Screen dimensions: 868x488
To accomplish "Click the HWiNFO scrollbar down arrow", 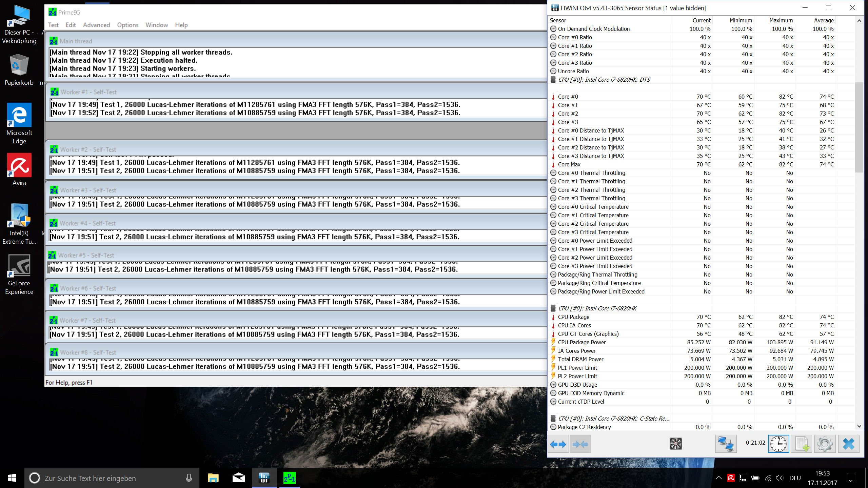I will tap(859, 426).
